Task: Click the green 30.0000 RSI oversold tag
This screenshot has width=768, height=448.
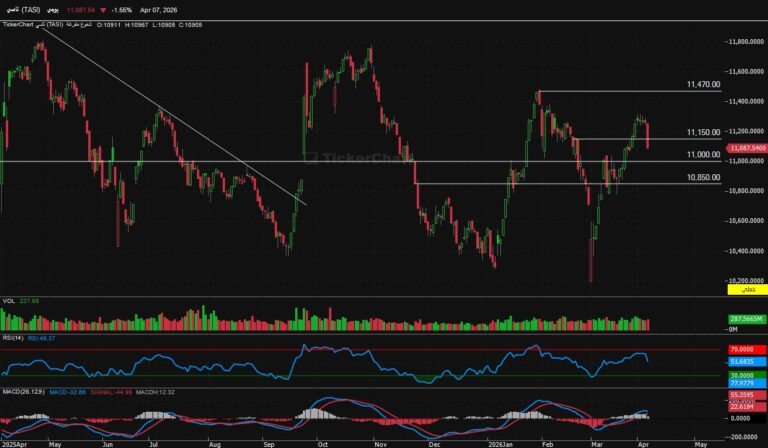Action: coord(747,374)
